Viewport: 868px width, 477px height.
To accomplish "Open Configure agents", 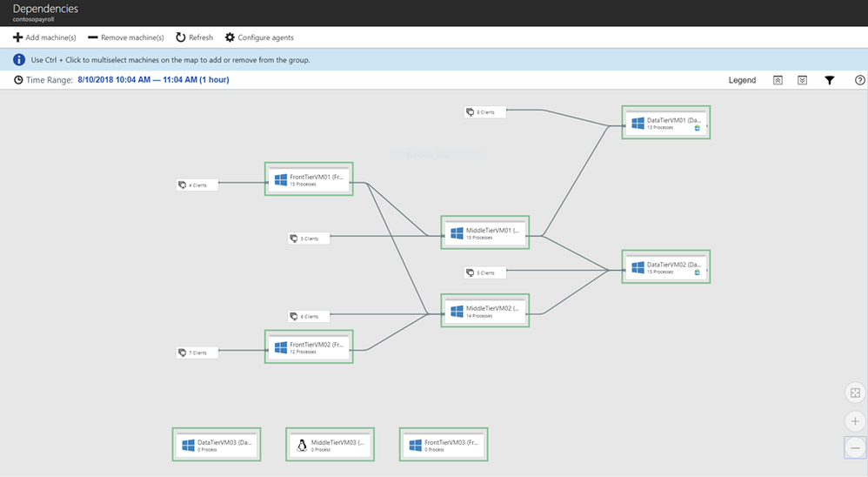I will pos(259,37).
